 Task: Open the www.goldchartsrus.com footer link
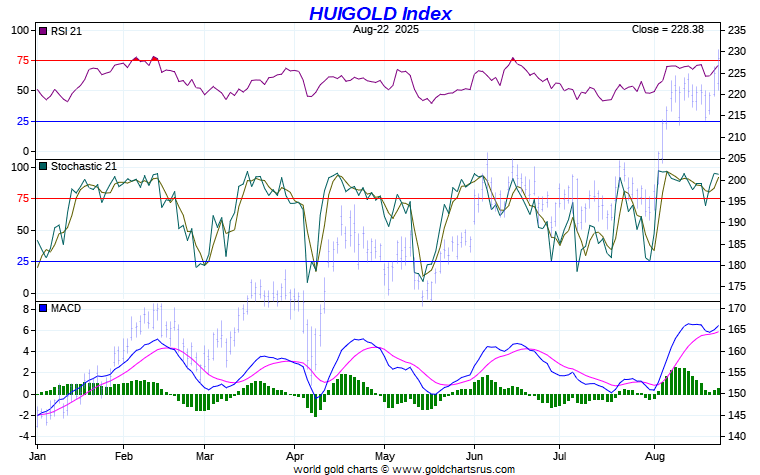click(x=455, y=468)
